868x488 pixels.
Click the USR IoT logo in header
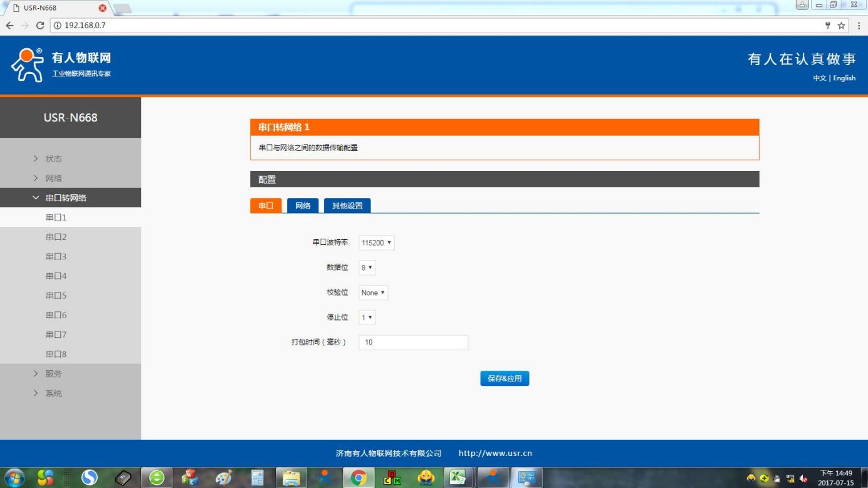tap(61, 65)
